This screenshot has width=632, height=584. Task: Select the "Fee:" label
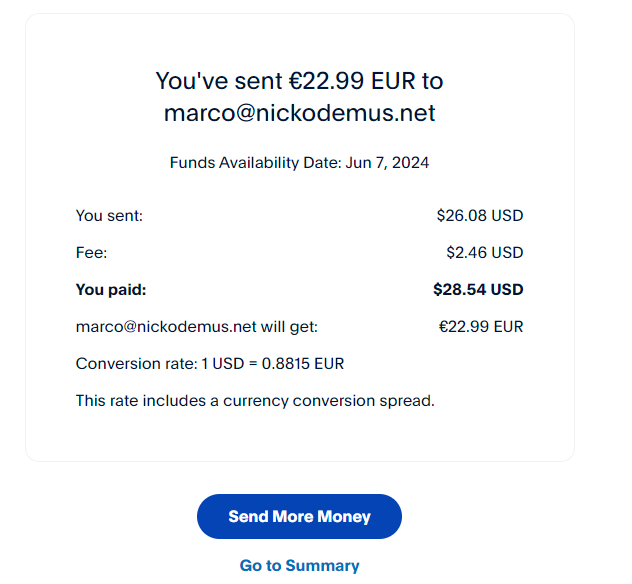91,253
